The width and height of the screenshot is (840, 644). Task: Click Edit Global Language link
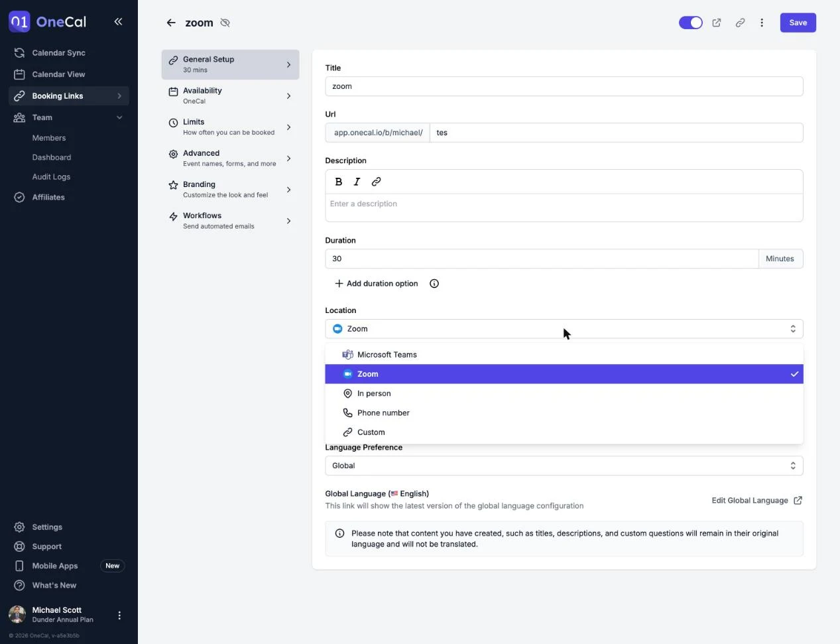(756, 500)
